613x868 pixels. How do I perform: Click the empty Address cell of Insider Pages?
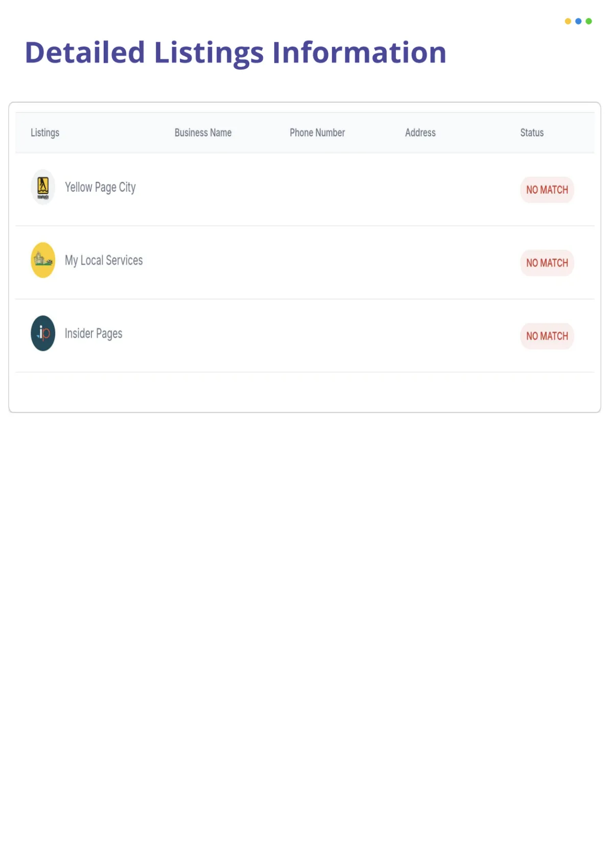click(450, 336)
